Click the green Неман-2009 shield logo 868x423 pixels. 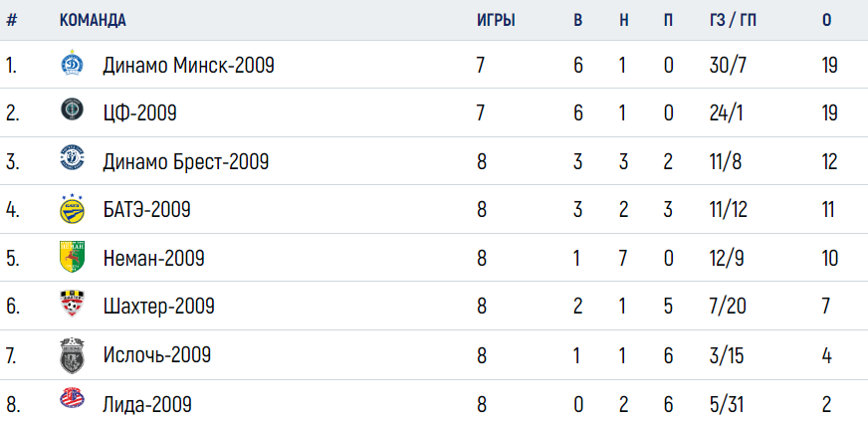[72, 257]
